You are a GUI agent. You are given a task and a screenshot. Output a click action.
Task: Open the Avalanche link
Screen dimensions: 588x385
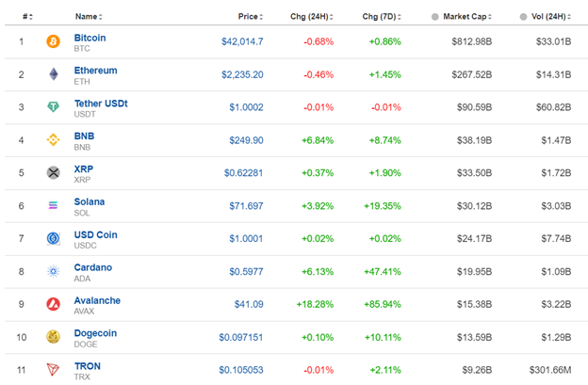click(97, 300)
